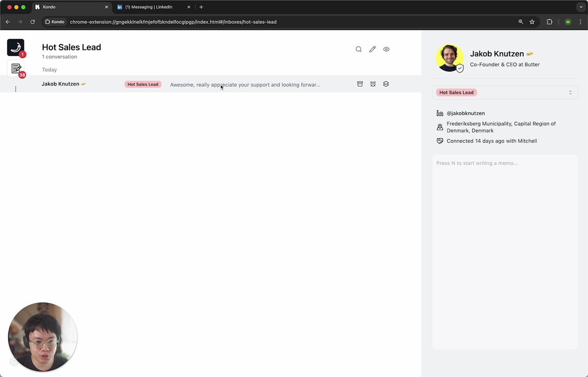The image size is (588, 377).
Task: Toggle the eye visibility icon
Action: 386,49
